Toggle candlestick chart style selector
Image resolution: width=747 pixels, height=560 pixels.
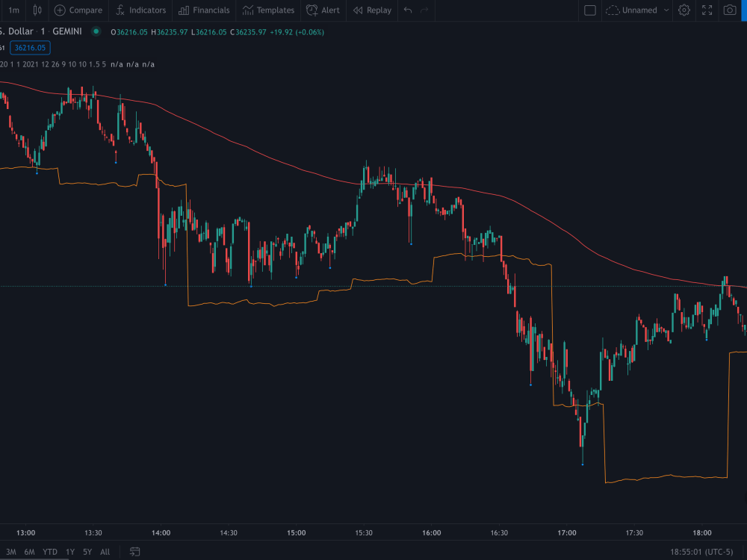pyautogui.click(x=36, y=10)
